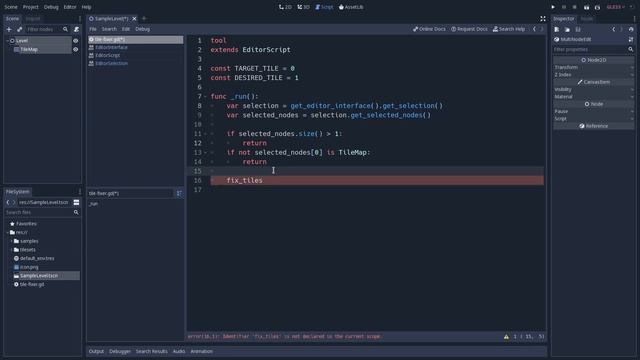
Task: Expand the tilesets folder
Action: coord(11,250)
